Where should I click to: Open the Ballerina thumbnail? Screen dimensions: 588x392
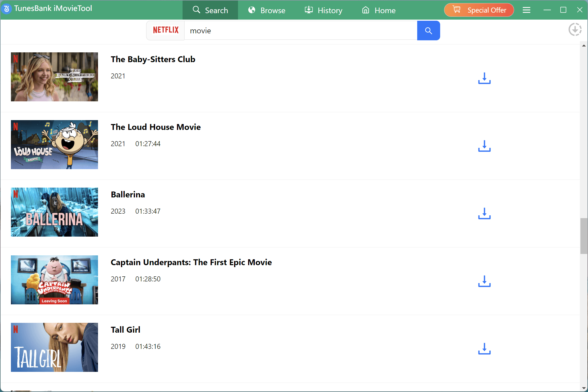click(54, 212)
